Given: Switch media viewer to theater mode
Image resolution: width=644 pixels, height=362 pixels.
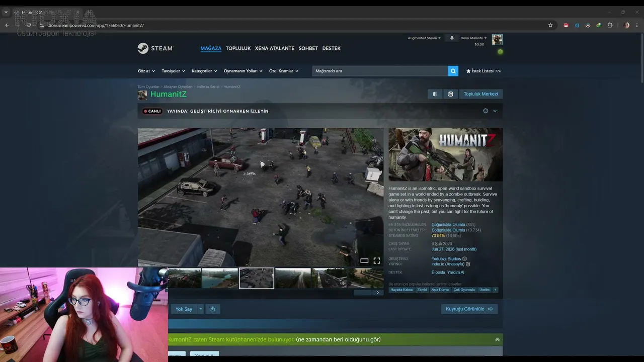Looking at the screenshot, I should coord(364,260).
